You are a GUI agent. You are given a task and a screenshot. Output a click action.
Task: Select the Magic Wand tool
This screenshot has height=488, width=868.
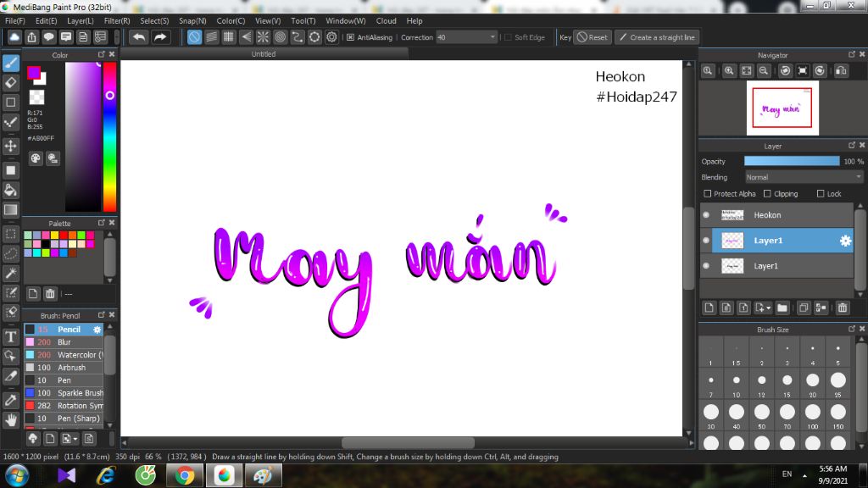tap(10, 273)
